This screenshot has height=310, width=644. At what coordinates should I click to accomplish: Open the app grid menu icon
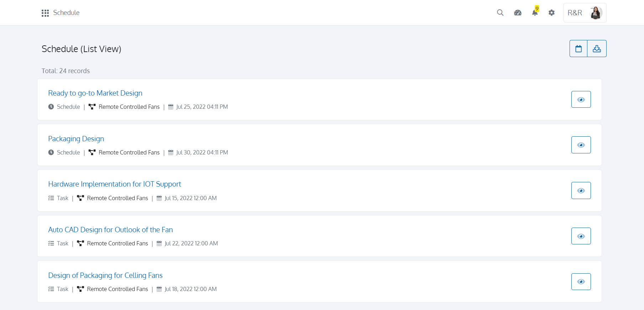(x=45, y=13)
